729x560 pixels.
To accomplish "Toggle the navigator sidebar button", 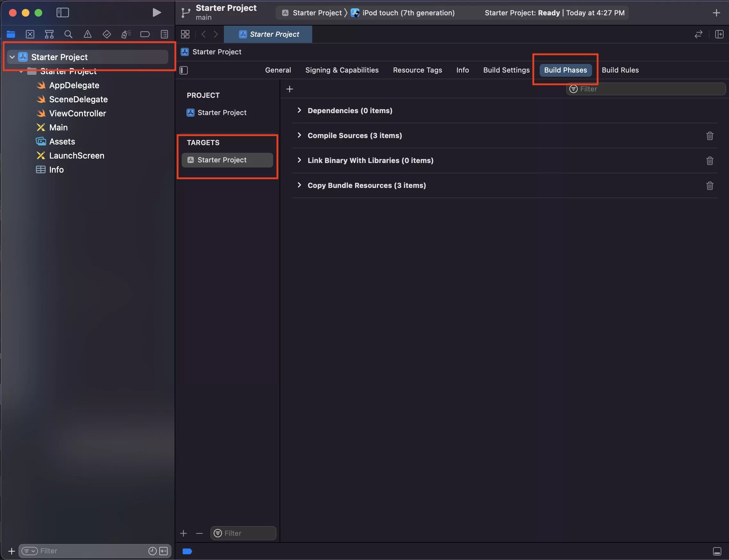I will (62, 13).
